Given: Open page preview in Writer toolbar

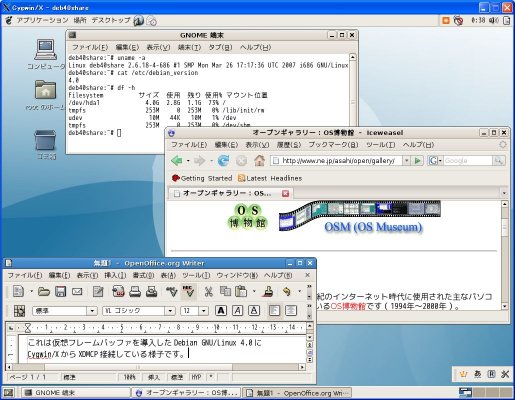Looking at the screenshot, I should click(x=152, y=292).
